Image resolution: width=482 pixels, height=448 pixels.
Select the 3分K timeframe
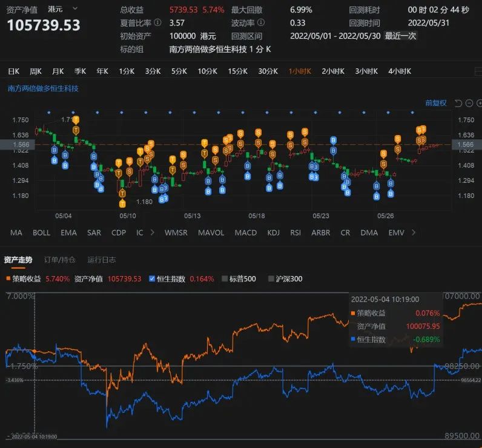point(153,71)
